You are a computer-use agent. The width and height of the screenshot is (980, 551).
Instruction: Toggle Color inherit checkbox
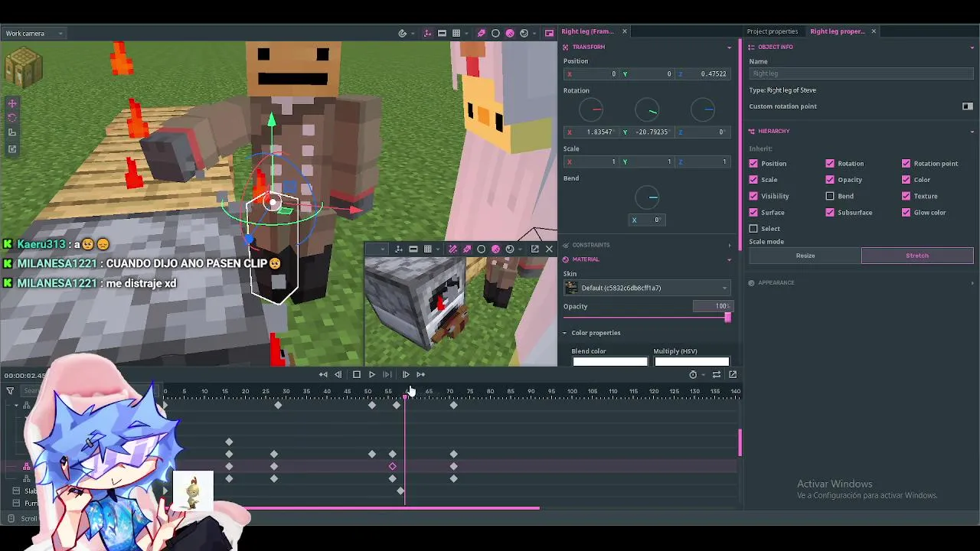[906, 180]
